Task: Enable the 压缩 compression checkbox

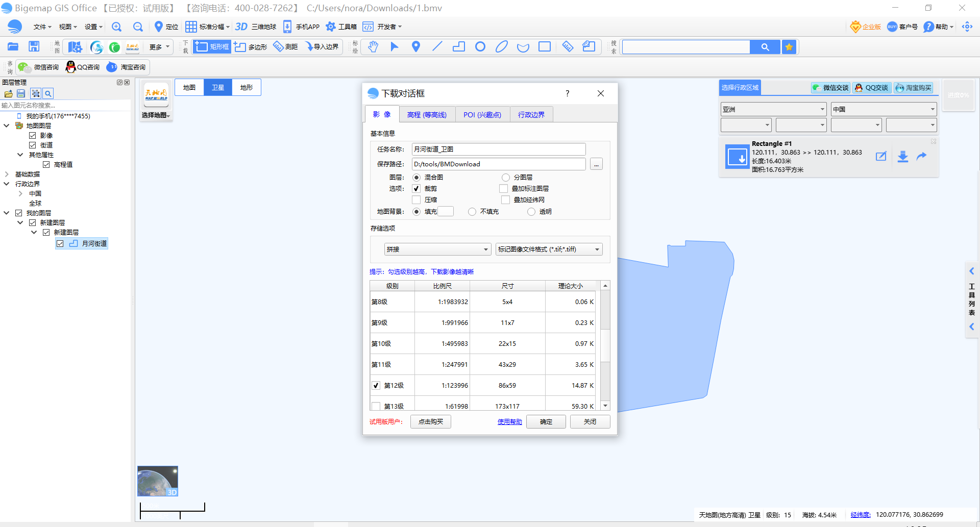Action: pyautogui.click(x=416, y=200)
